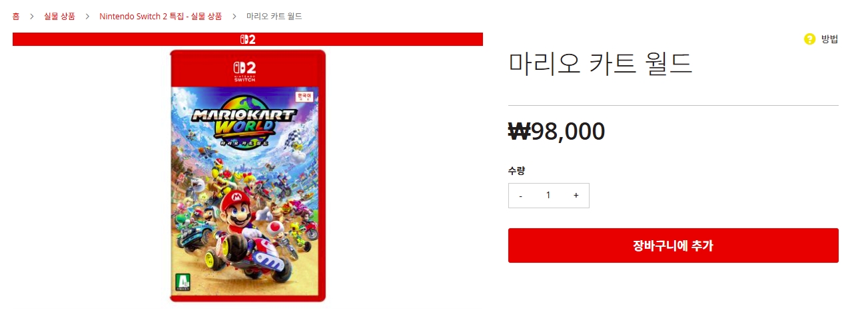Viewport: 868px width, 320px height.
Task: Decrease quantity with the minus button
Action: pyautogui.click(x=521, y=196)
